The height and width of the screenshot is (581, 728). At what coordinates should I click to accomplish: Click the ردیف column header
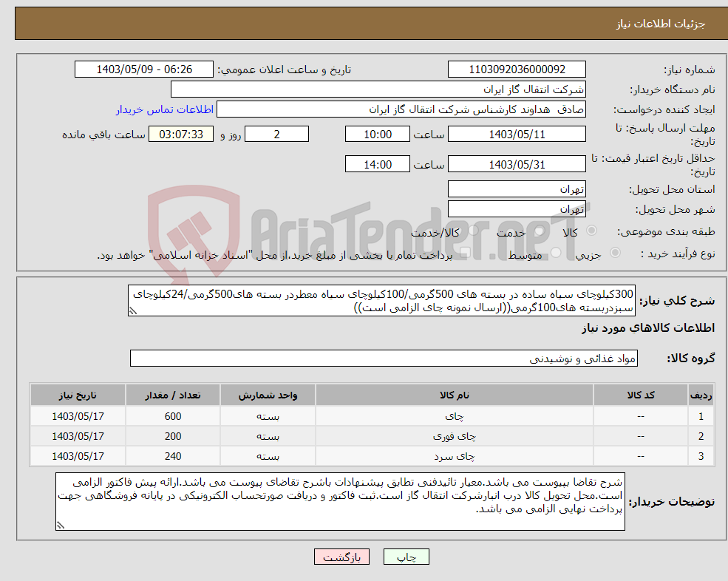[x=701, y=395]
